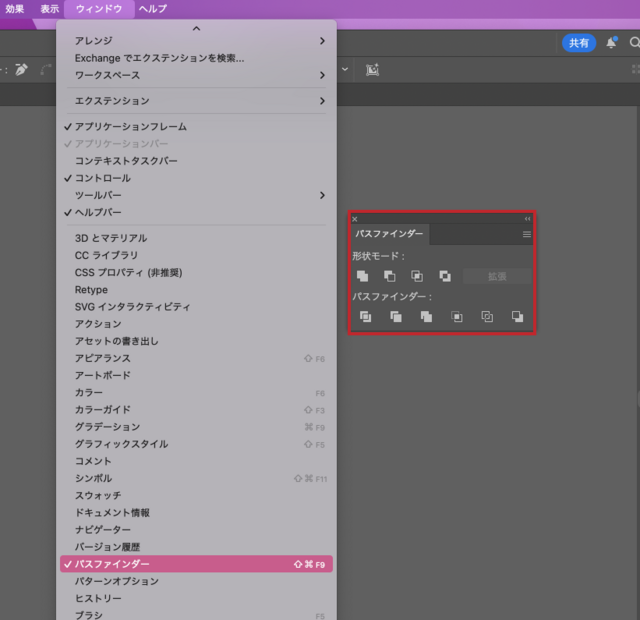This screenshot has height=620, width=640.
Task: Click the Unite shape mode icon
Action: point(362,276)
